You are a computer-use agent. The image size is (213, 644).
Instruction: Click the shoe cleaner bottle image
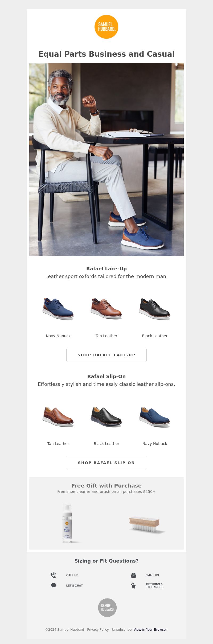point(68,523)
